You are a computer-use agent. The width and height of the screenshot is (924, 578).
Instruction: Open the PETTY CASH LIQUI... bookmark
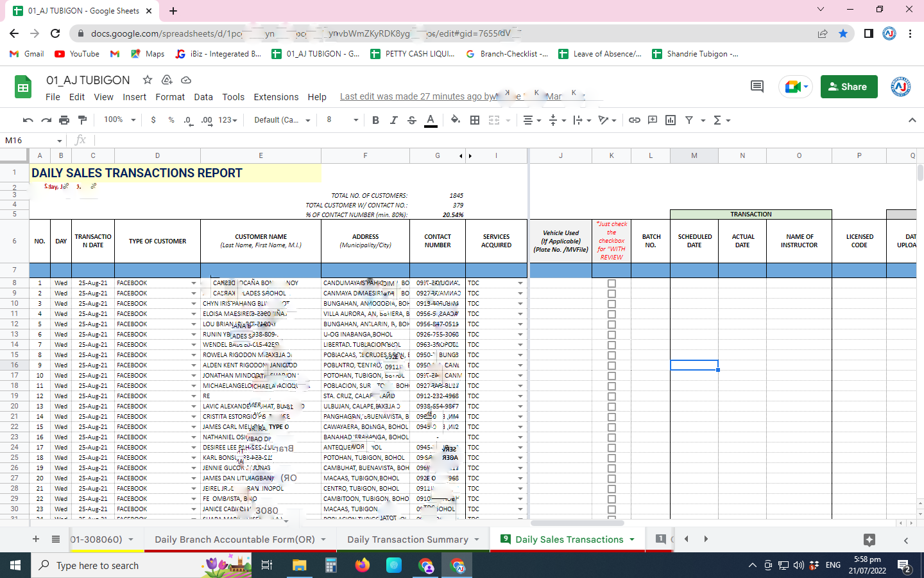(413, 54)
